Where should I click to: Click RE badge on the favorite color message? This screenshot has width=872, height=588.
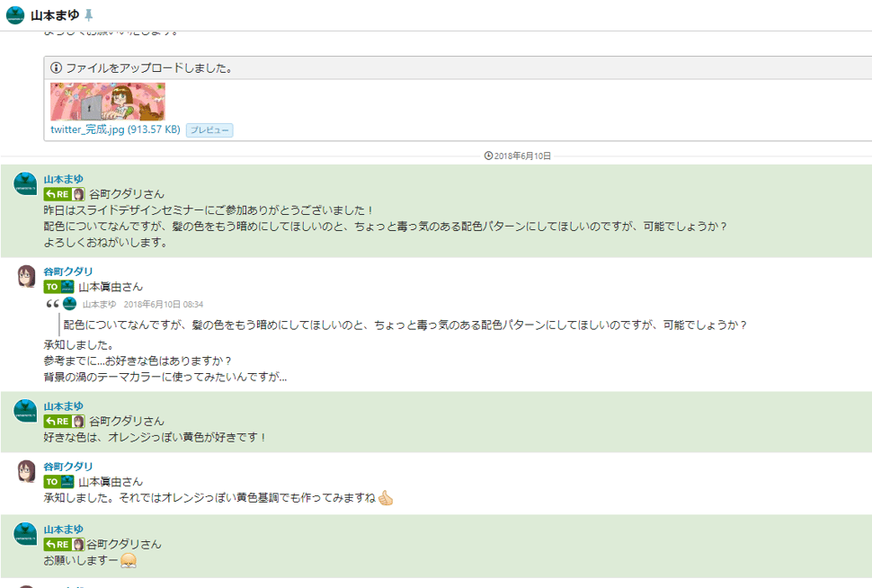click(58, 421)
